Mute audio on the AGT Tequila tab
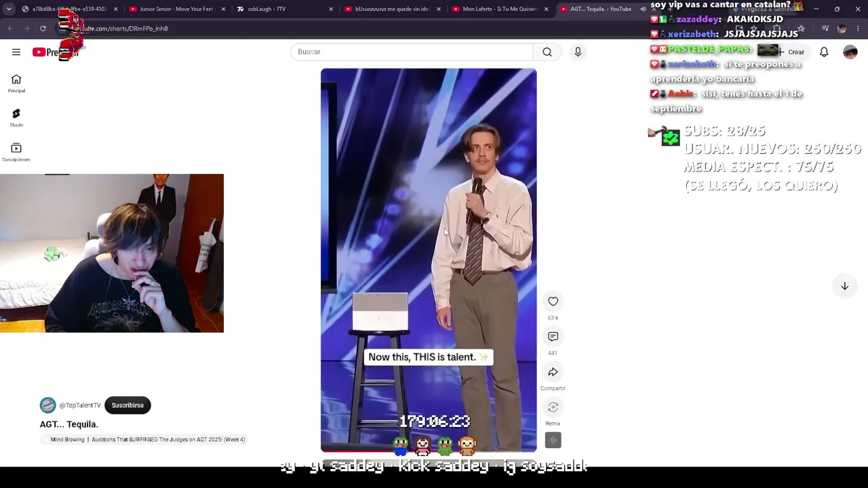Image resolution: width=868 pixels, height=488 pixels. tap(643, 9)
